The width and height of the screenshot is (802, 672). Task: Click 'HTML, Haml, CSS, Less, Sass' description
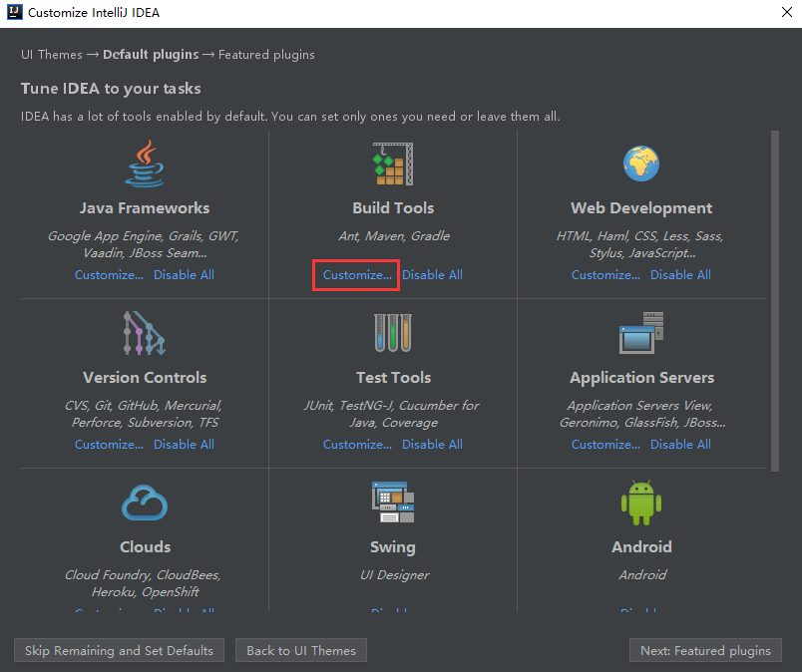coord(640,244)
